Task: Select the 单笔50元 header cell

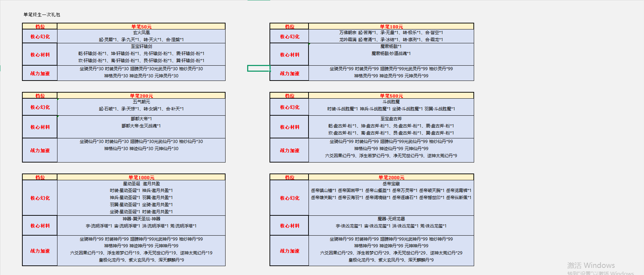Action: click(x=141, y=27)
